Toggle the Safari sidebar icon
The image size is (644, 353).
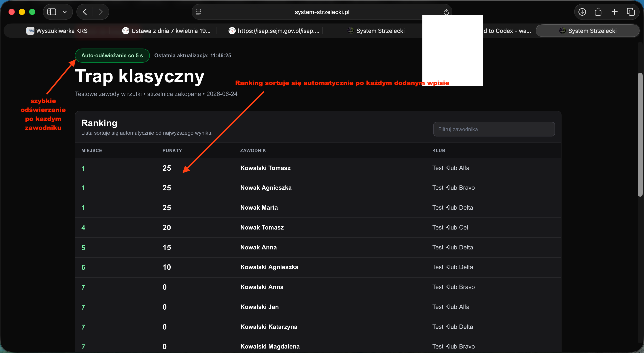pos(52,12)
